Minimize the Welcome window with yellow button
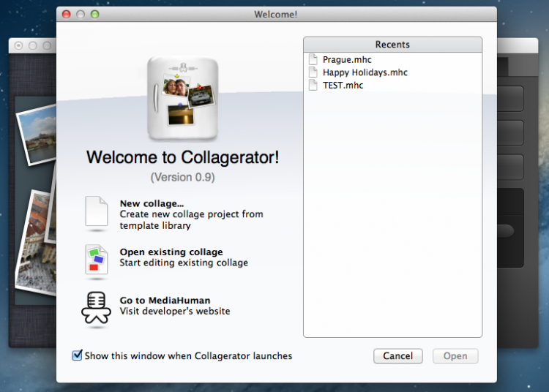The image size is (549, 392). click(x=81, y=14)
